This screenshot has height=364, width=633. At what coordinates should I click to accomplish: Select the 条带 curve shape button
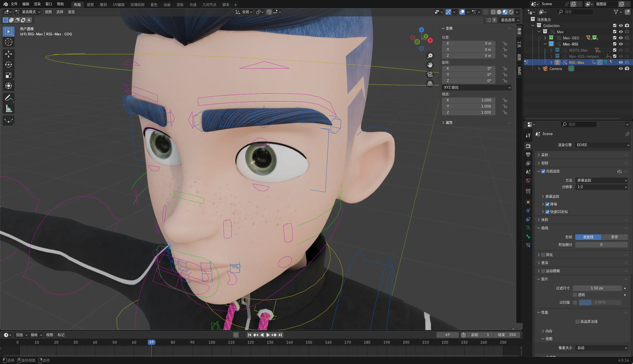point(614,237)
